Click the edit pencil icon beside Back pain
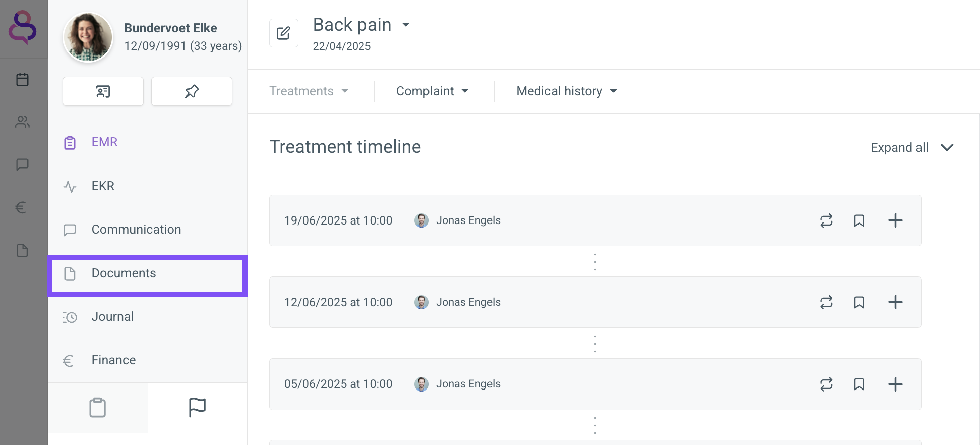This screenshot has height=445, width=980. pos(284,33)
